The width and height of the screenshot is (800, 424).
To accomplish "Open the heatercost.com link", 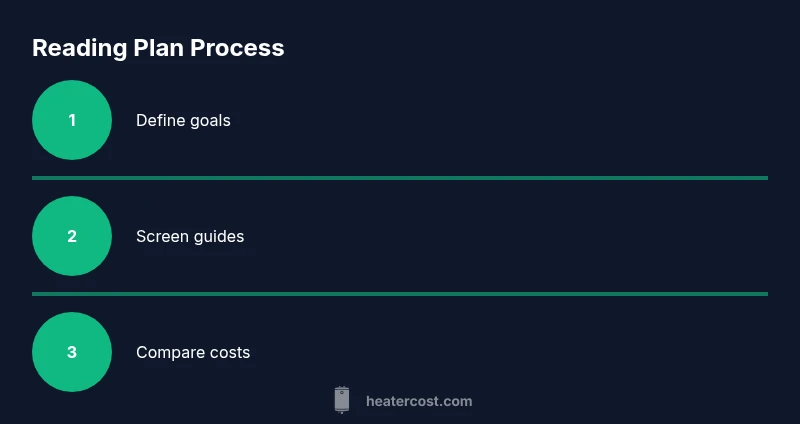I will (x=419, y=401).
